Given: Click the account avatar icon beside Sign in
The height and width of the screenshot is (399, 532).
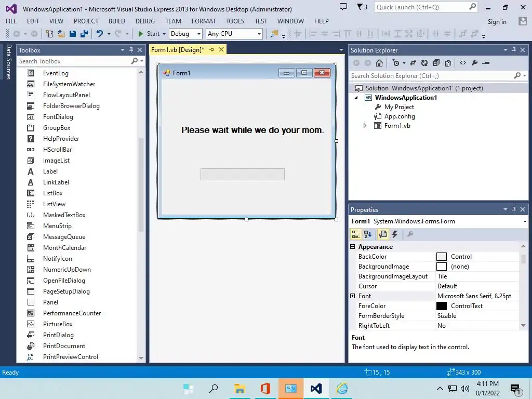Looking at the screenshot, I should (x=523, y=21).
